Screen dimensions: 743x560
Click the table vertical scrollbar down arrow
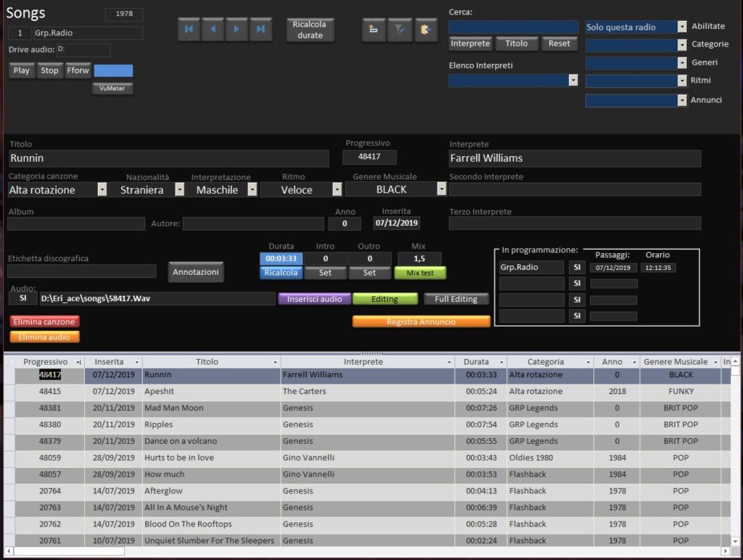click(x=735, y=541)
